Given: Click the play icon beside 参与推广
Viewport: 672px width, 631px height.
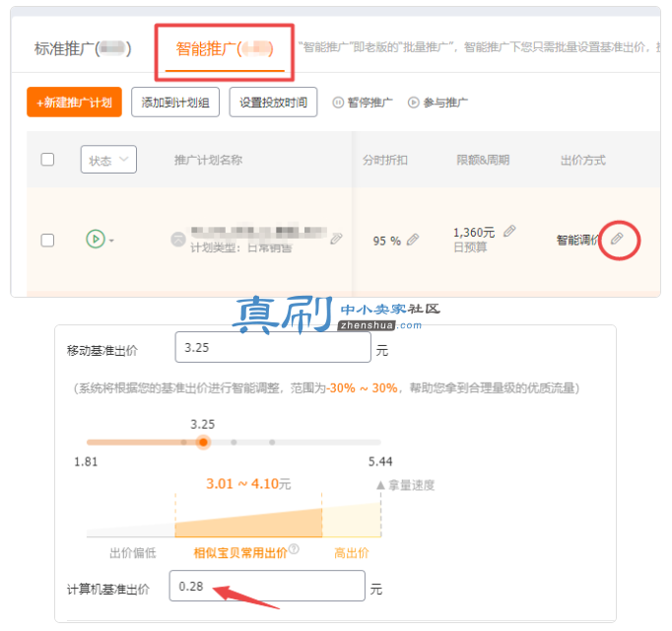Looking at the screenshot, I should click(x=413, y=103).
